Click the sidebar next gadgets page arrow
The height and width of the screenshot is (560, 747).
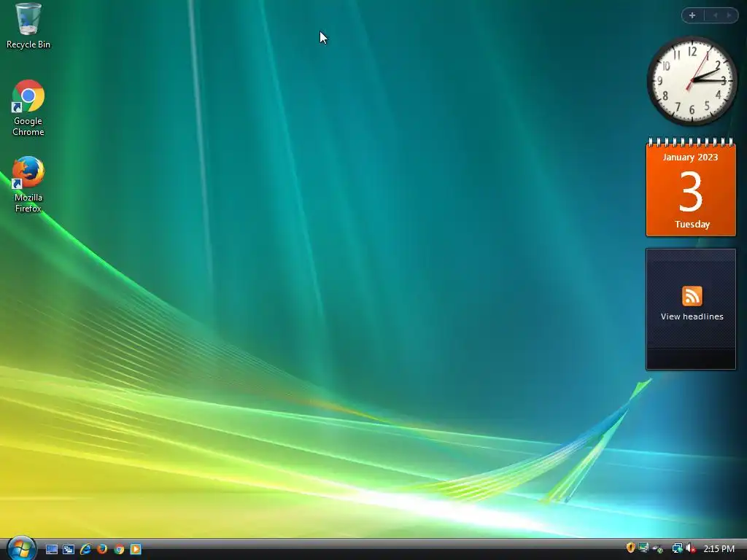point(729,15)
